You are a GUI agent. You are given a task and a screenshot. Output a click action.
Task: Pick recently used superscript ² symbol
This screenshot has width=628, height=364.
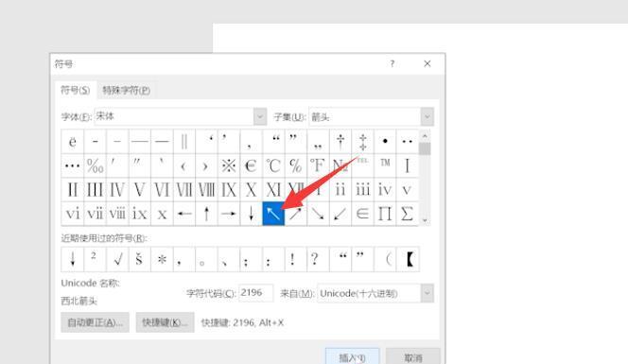click(95, 259)
